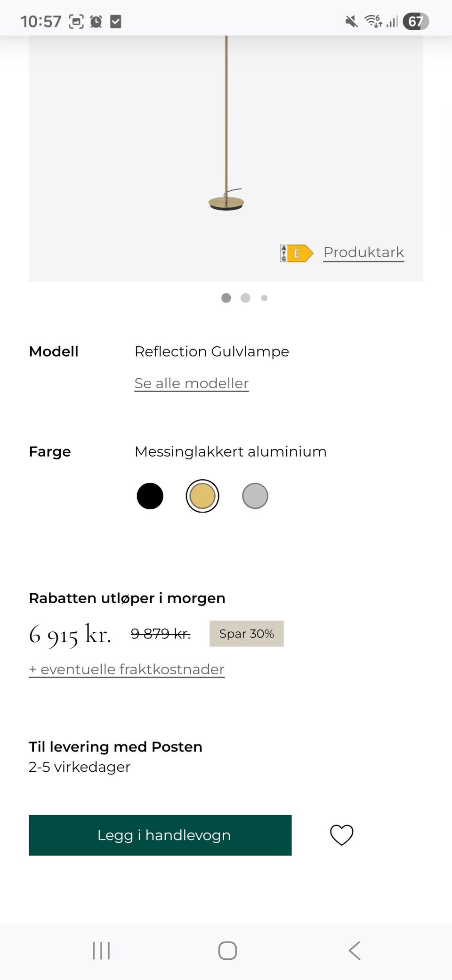This screenshot has width=452, height=980.
Task: Open + eventuelle fraktkostnader details
Action: pos(126,669)
